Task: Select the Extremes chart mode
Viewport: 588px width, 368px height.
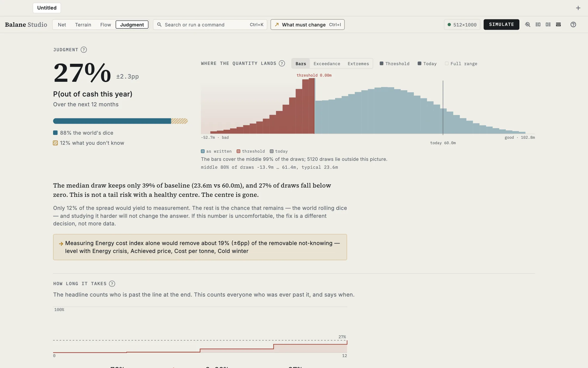Action: tap(358, 64)
